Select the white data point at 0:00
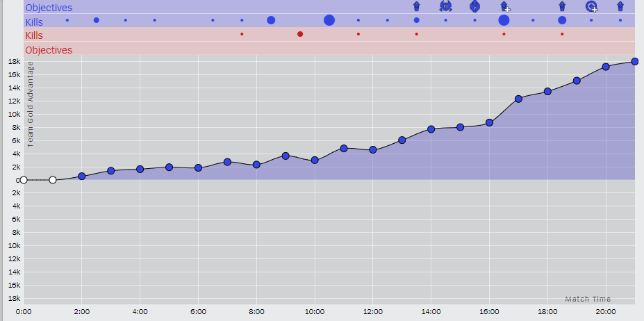 pyautogui.click(x=24, y=180)
